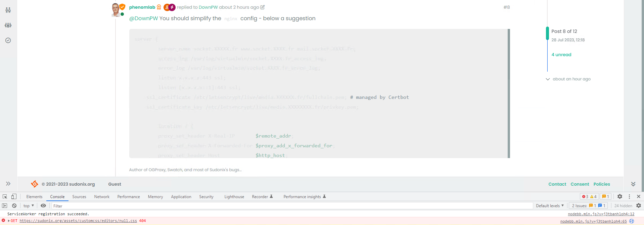Toggle the device toolbar icon

[14, 197]
